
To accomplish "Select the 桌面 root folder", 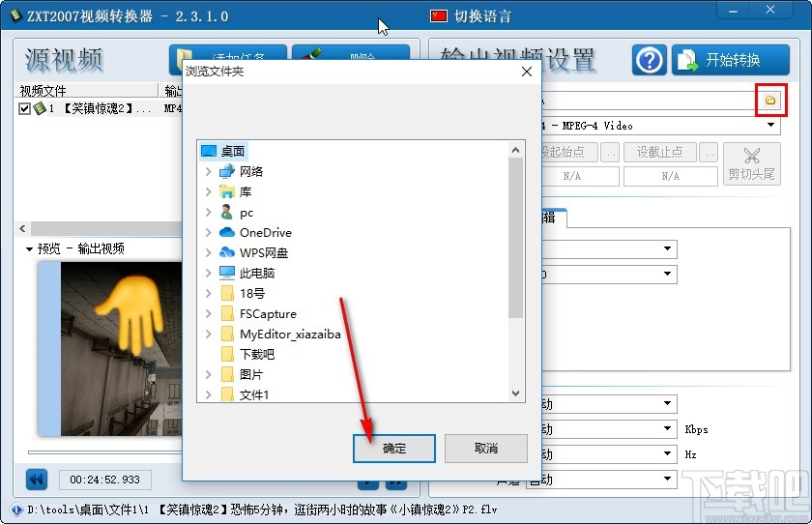I will (223, 151).
